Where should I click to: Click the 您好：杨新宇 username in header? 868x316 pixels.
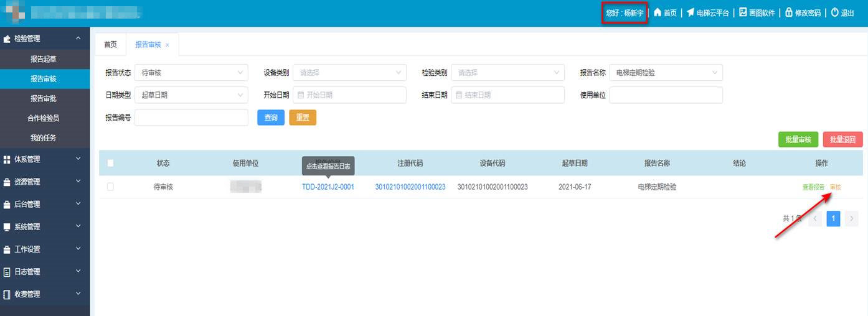tap(625, 13)
